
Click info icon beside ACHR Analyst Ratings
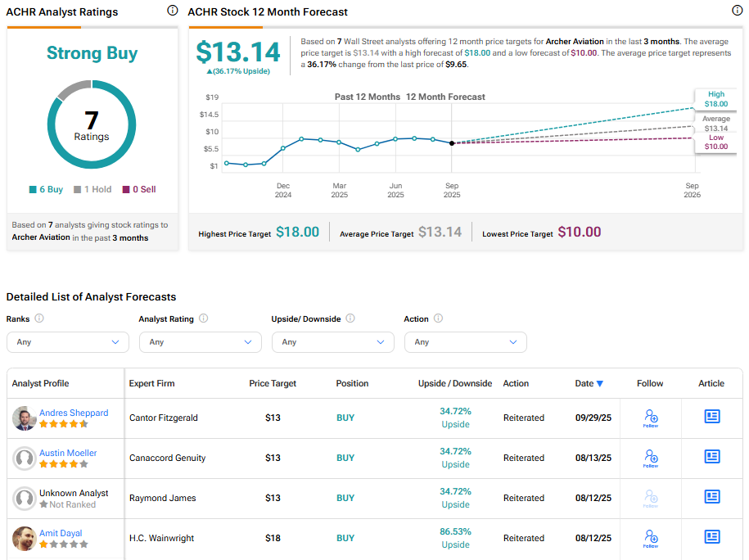click(172, 11)
